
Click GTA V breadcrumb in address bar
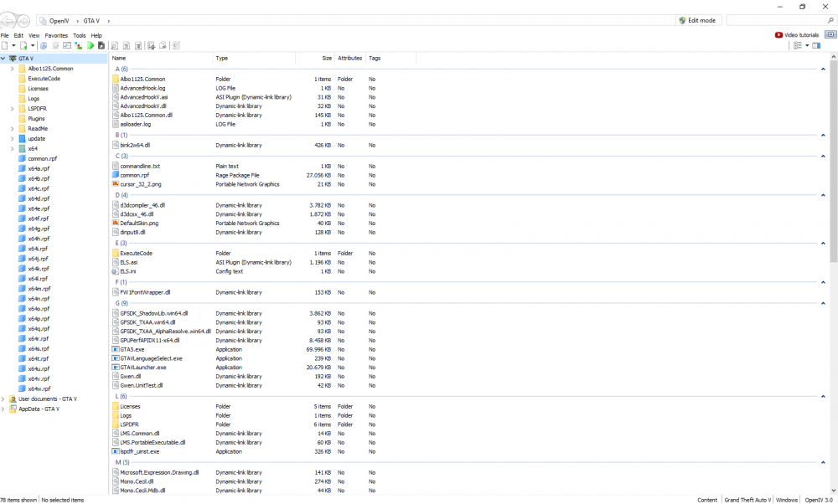[91, 21]
